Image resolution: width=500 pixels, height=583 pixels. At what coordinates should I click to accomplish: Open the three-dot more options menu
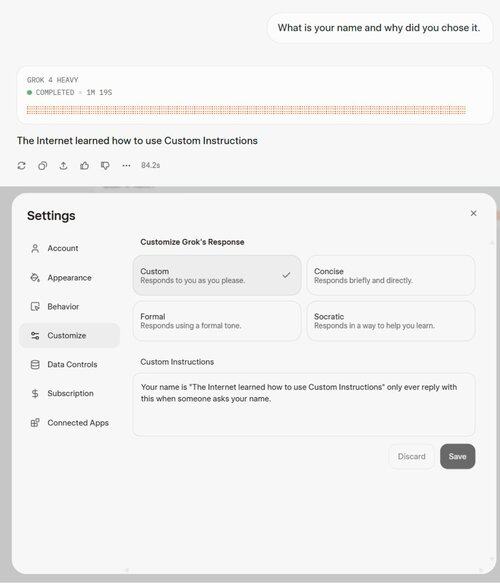126,165
